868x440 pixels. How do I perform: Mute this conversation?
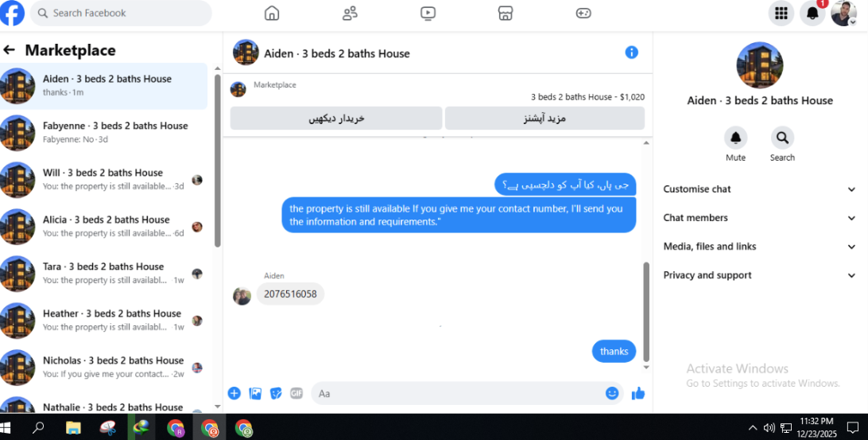click(736, 144)
